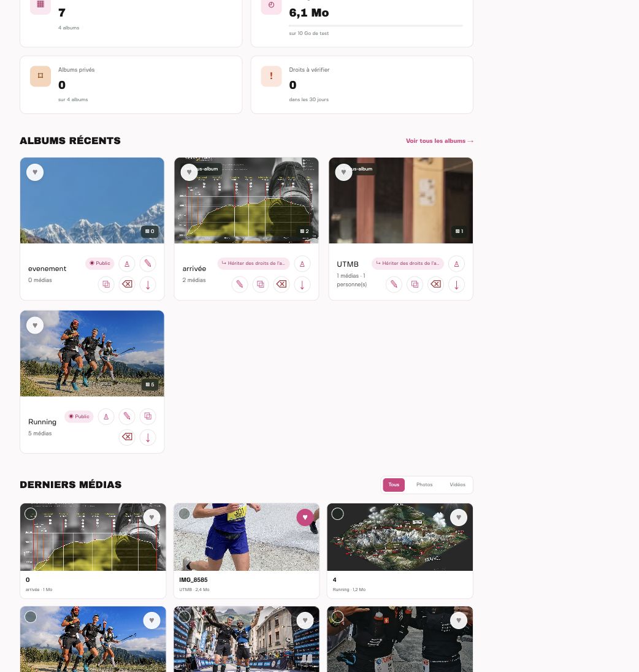The image size is (639, 672).
Task: Open the Hériter des droits selector on UTMB
Action: [408, 263]
